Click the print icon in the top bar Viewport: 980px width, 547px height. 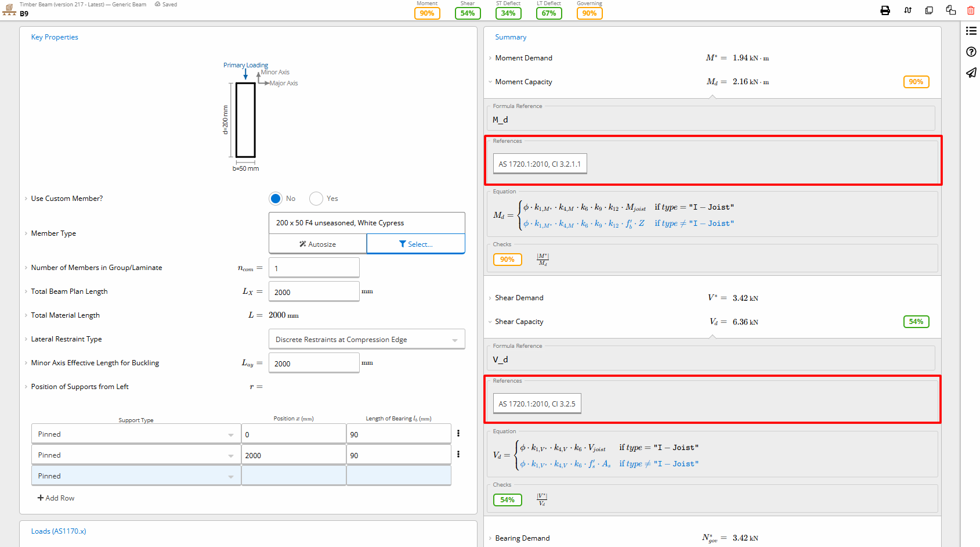885,10
